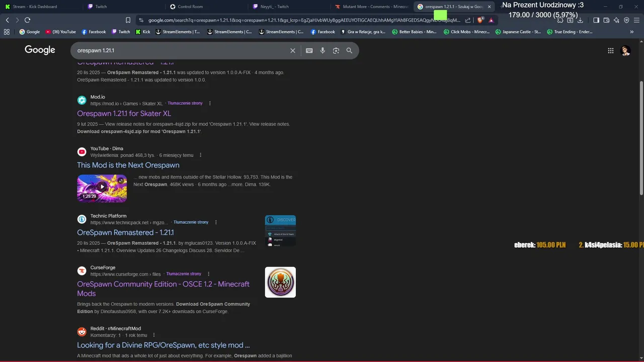Screen dimensions: 644x362
Task: Open more options for Reddit result
Action: pos(154,335)
